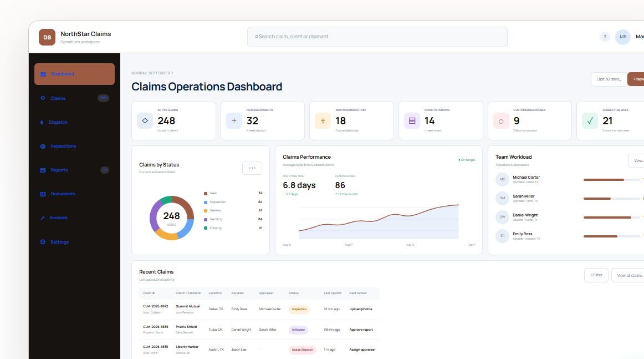Click Daniel Wright's DW avatar
Screen dimensions: 644x359
502,217
